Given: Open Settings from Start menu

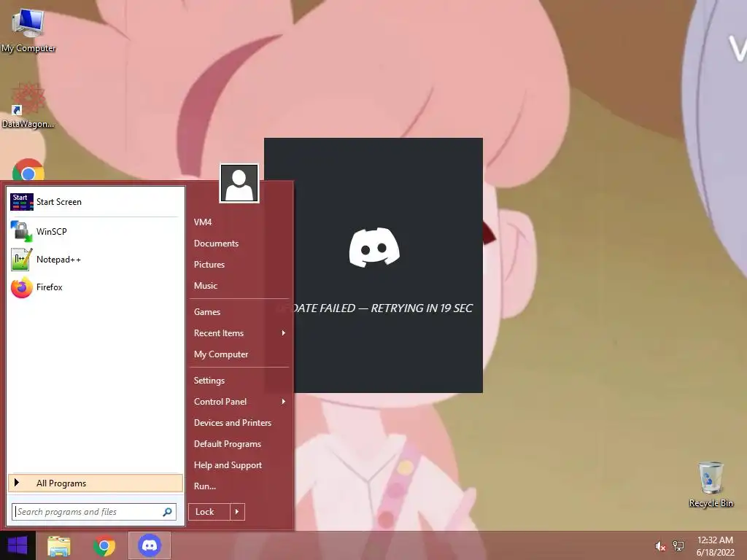Looking at the screenshot, I should [x=209, y=381].
